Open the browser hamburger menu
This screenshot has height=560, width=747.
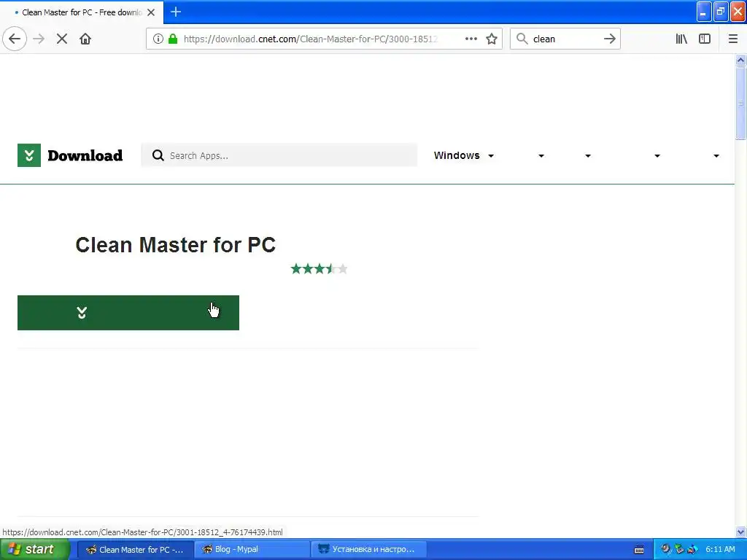(x=732, y=39)
